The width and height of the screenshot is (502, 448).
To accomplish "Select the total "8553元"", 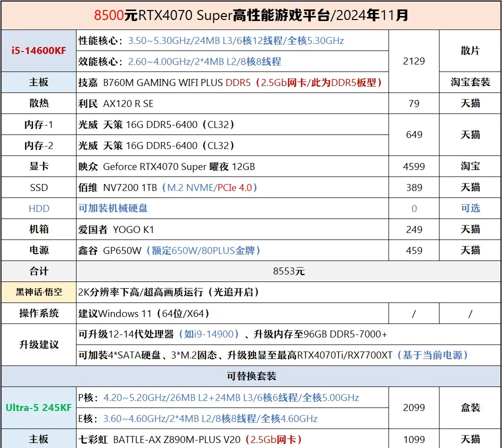I will click(x=288, y=271).
